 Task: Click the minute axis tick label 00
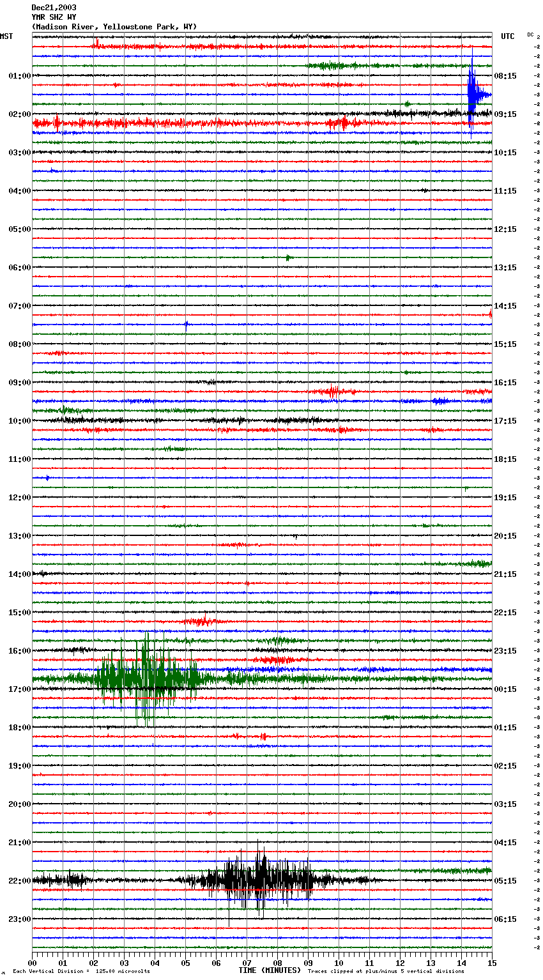tap(32, 963)
